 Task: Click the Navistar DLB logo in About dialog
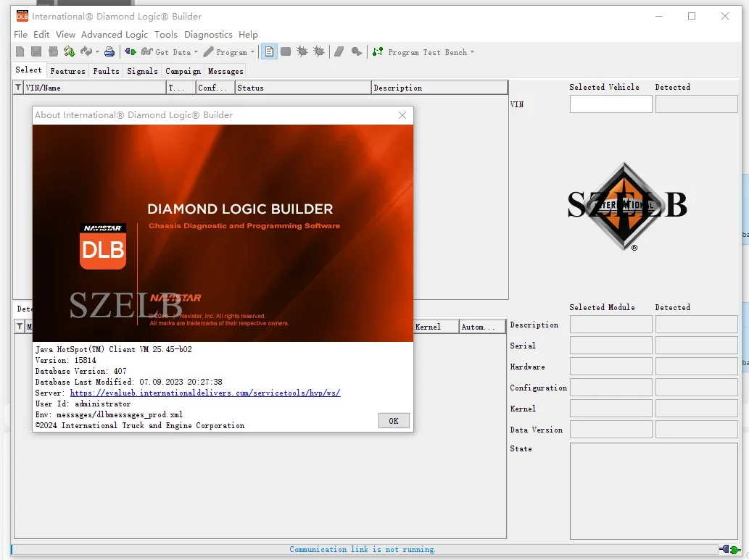pos(103,246)
